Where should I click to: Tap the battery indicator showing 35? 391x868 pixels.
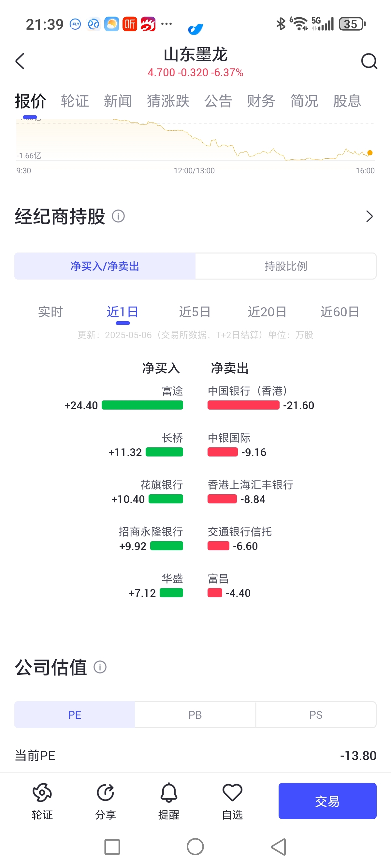click(352, 24)
